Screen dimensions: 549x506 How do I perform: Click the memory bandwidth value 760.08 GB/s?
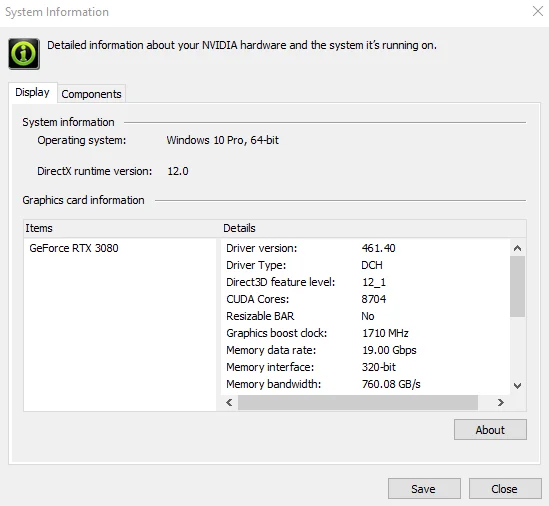[391, 384]
